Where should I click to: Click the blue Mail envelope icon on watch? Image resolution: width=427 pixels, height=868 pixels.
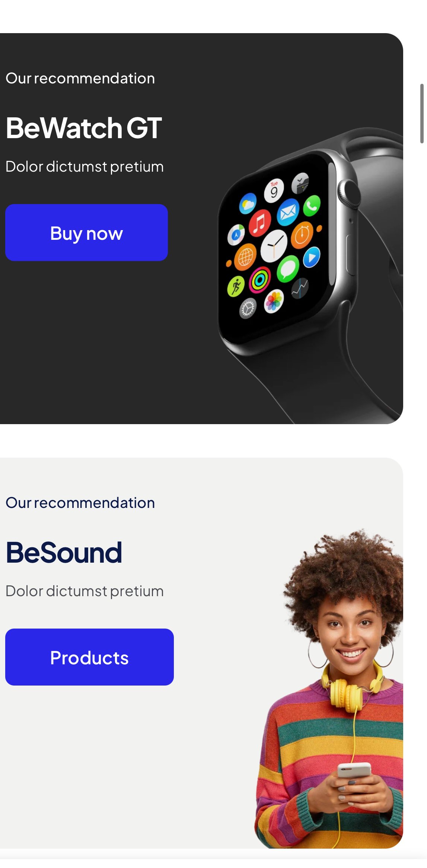click(288, 212)
